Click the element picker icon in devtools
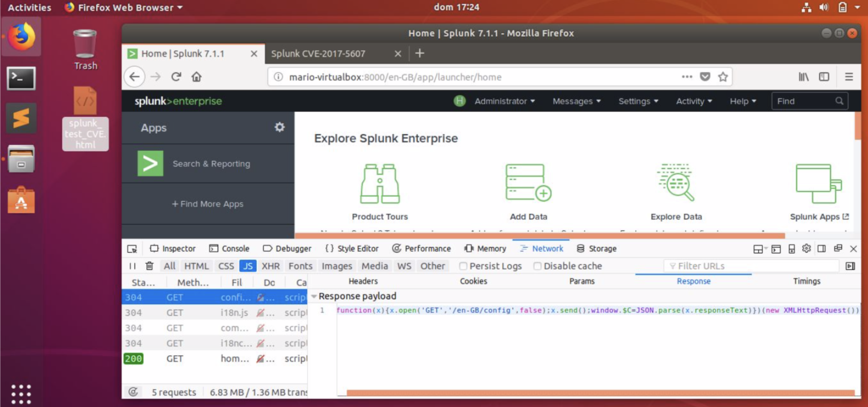The height and width of the screenshot is (407, 868). [x=132, y=249]
